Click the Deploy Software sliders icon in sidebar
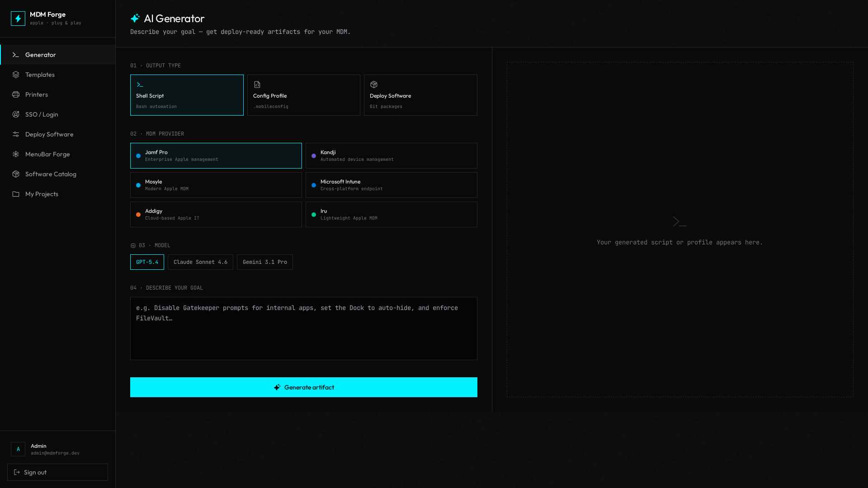This screenshot has width=868, height=488. (x=16, y=134)
